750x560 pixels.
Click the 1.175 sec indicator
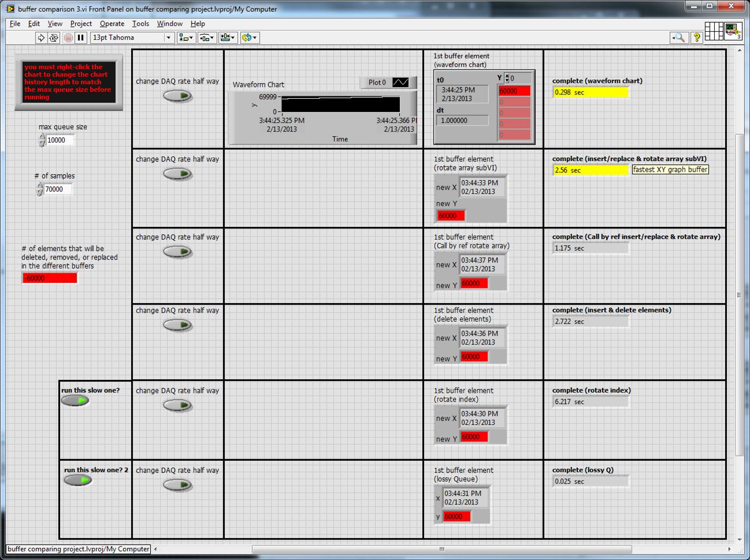tap(591, 248)
